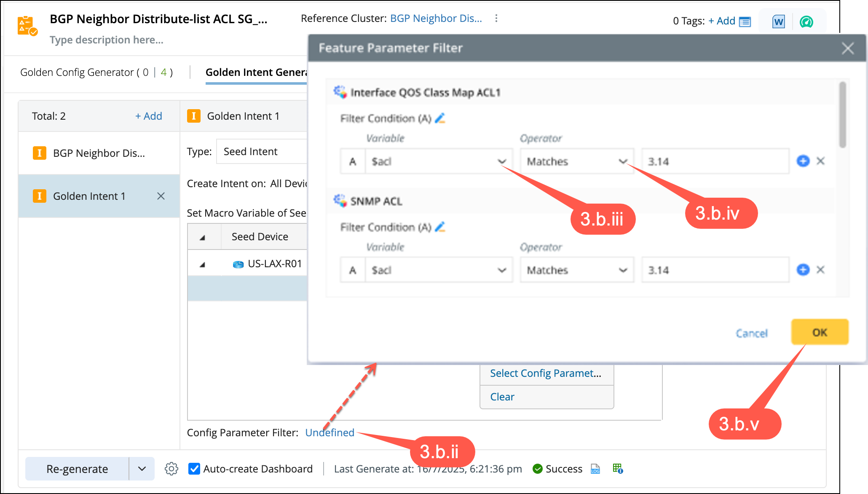
Task: Open Variable dropdown under Interface QOS Class Map
Action: coord(438,161)
